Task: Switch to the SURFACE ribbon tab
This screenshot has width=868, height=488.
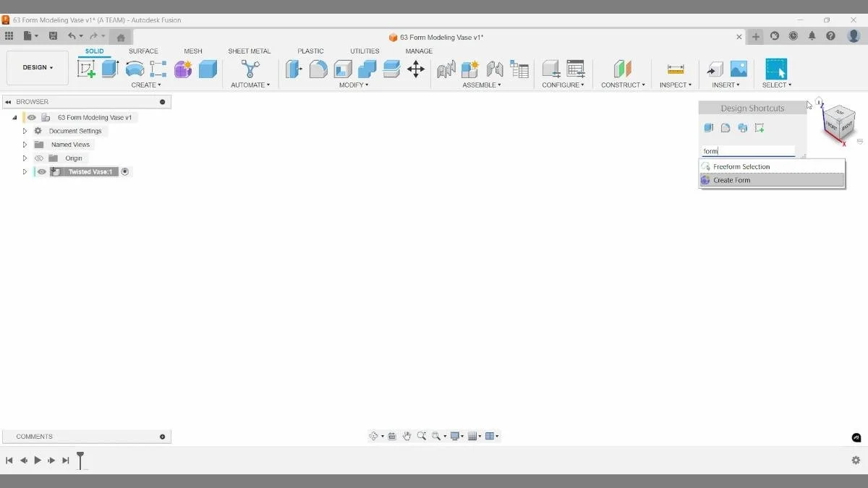Action: 143,51
